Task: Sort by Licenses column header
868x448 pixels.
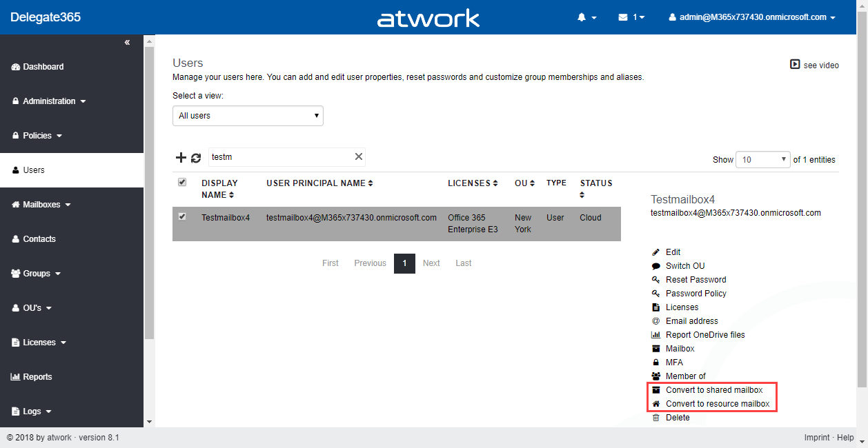Action: pyautogui.click(x=473, y=183)
